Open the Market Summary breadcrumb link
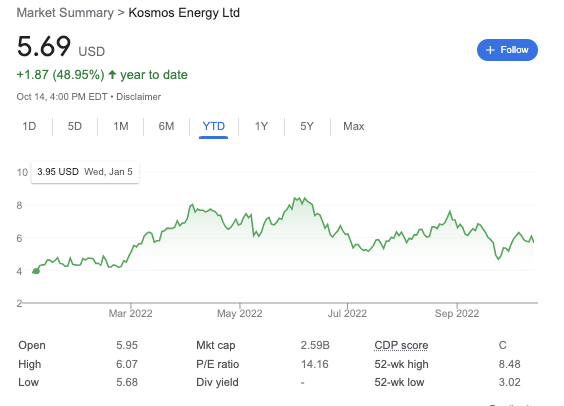The width and height of the screenshot is (564, 406). tap(65, 13)
